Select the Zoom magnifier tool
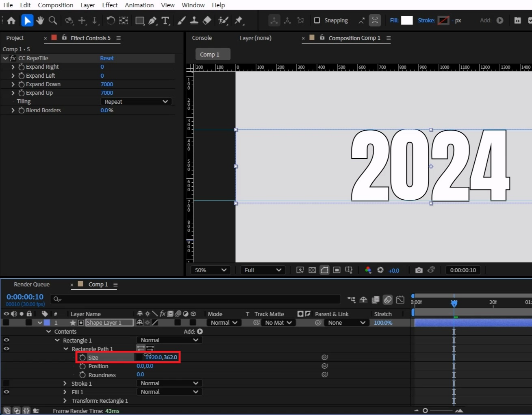This screenshot has width=532, height=415. [x=53, y=20]
